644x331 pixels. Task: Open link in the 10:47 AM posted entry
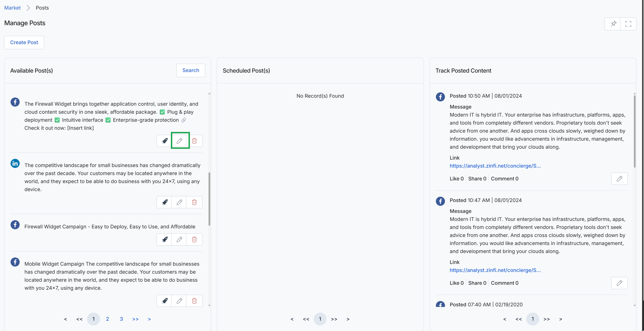[x=495, y=270]
